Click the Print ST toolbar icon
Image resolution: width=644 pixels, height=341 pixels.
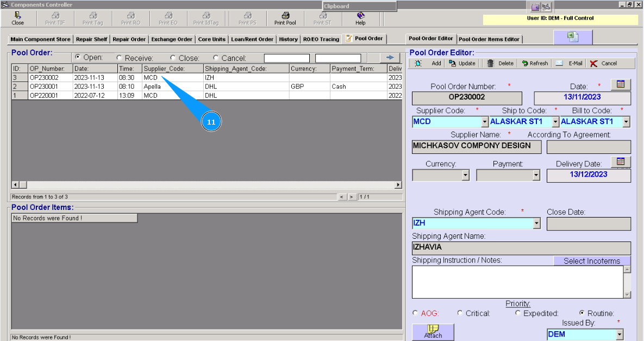[x=322, y=18]
